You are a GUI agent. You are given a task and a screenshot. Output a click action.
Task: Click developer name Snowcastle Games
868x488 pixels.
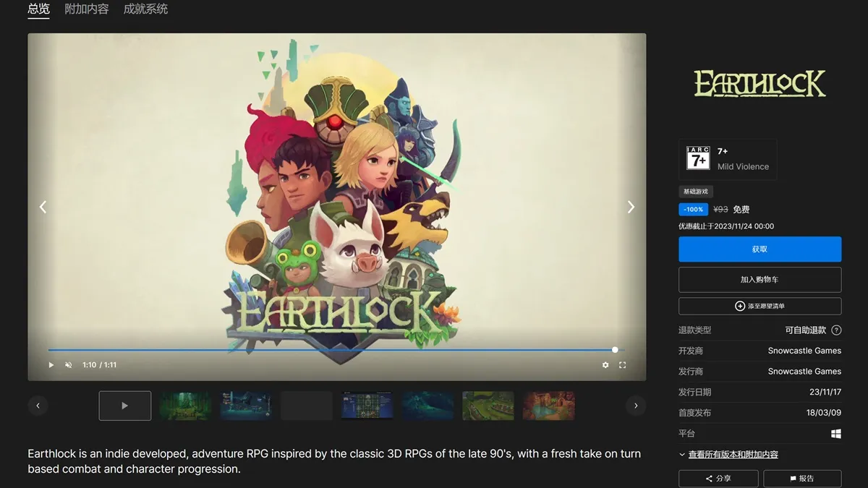pos(804,351)
